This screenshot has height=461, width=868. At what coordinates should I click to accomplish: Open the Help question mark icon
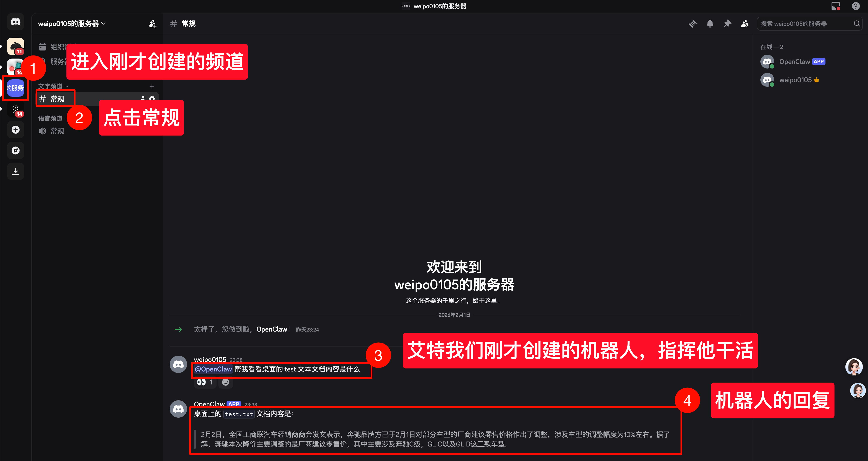click(x=856, y=6)
